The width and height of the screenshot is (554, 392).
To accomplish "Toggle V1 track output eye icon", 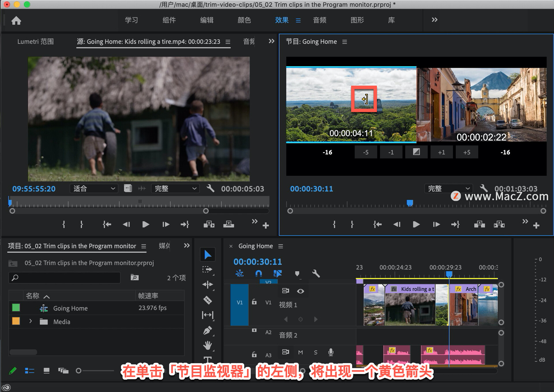I will tap(300, 291).
